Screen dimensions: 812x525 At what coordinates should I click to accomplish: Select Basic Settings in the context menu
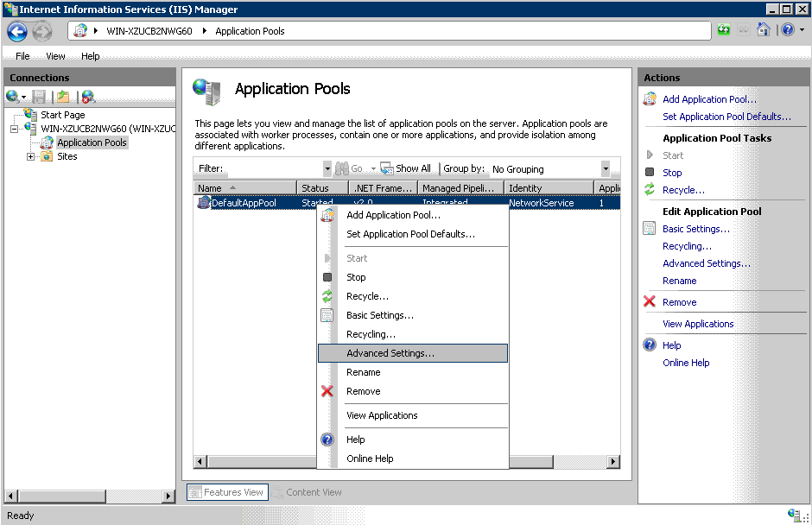380,315
